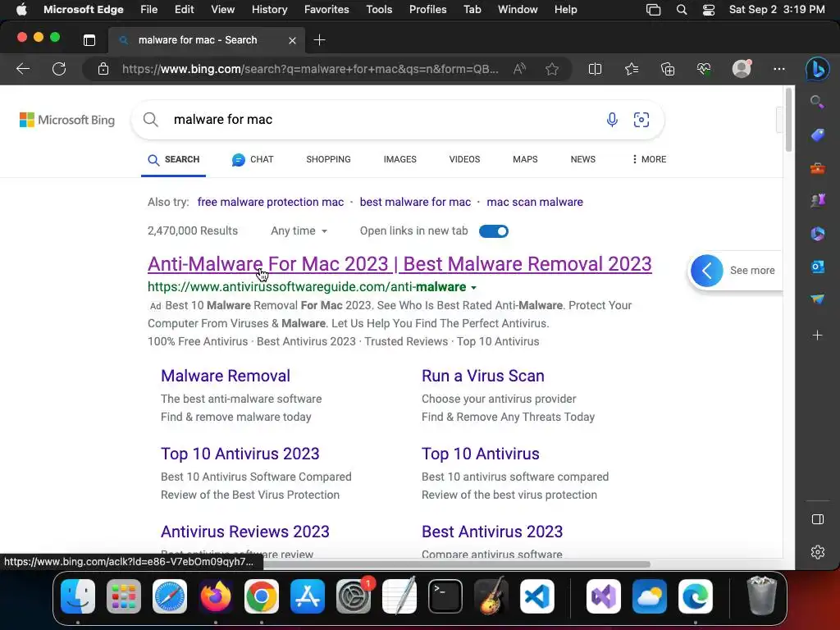Open the Profiles menu in the menu bar

(427, 9)
